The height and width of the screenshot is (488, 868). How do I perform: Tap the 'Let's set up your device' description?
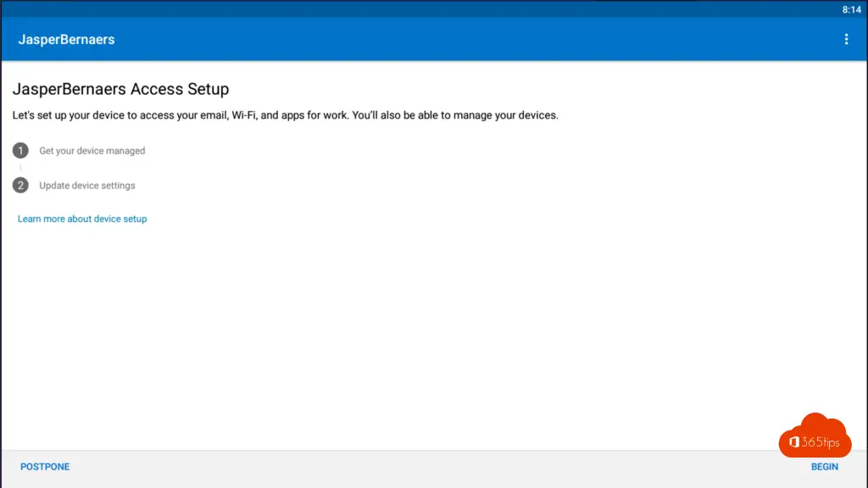pyautogui.click(x=285, y=115)
